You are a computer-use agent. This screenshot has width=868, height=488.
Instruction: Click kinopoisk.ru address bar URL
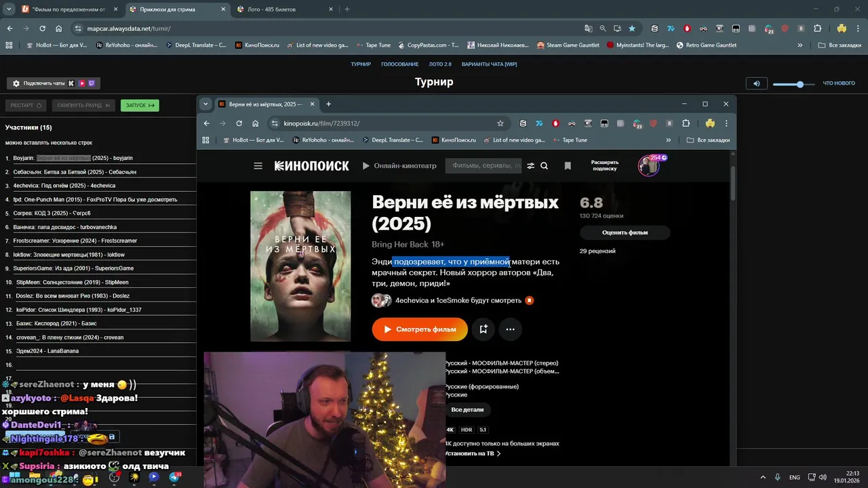tap(321, 123)
